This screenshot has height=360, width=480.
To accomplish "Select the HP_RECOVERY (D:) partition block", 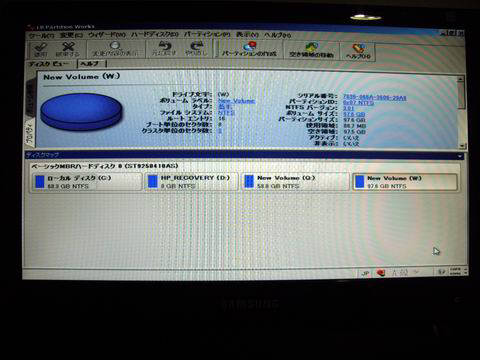I will [x=191, y=182].
